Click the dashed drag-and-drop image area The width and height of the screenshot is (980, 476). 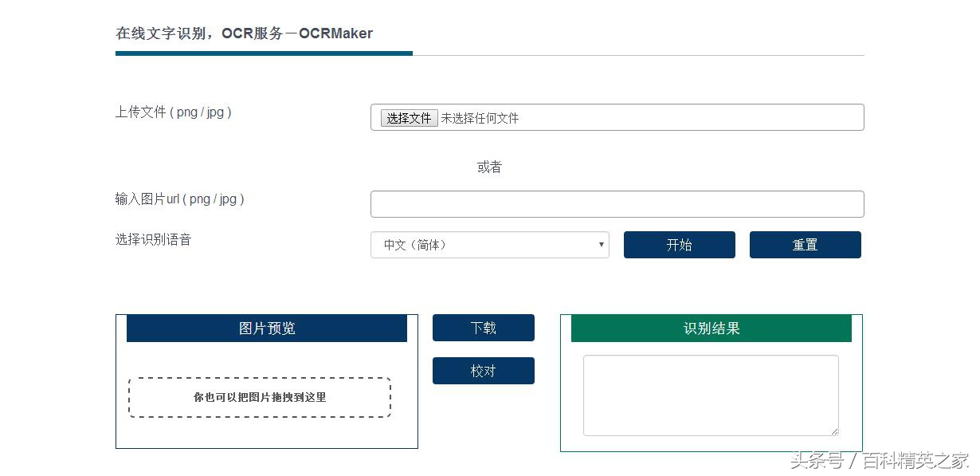coord(259,396)
